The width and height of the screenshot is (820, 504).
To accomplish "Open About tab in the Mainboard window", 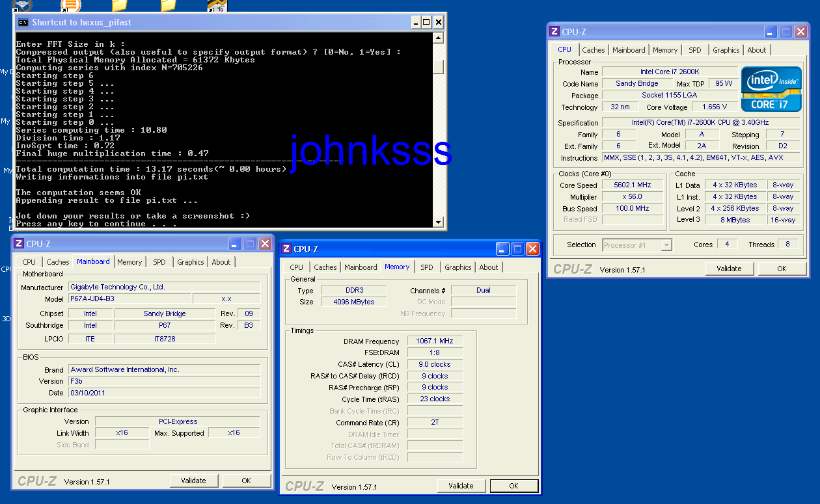I will (x=221, y=262).
